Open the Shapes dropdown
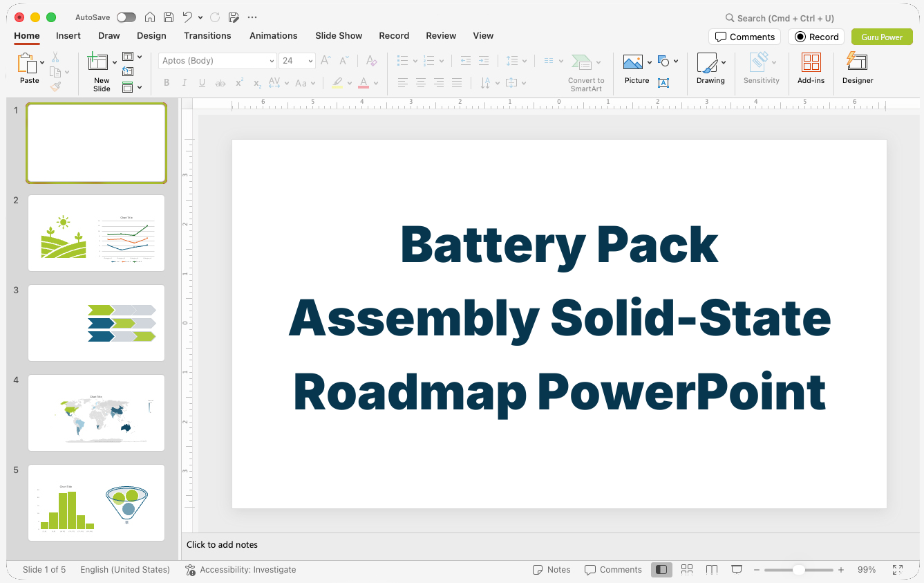This screenshot has height=583, width=924. pos(668,61)
